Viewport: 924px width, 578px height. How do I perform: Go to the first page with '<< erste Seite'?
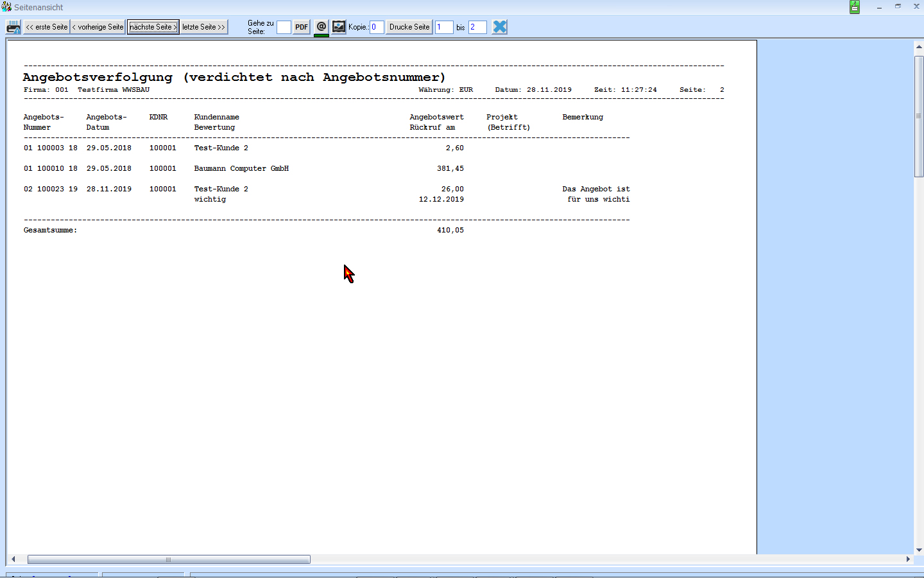coord(46,27)
